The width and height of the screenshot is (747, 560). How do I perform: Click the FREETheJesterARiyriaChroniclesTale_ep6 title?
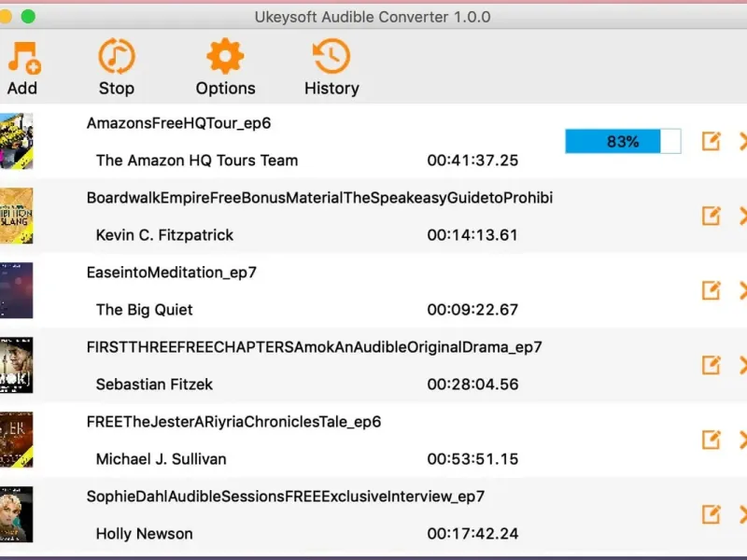tap(234, 422)
